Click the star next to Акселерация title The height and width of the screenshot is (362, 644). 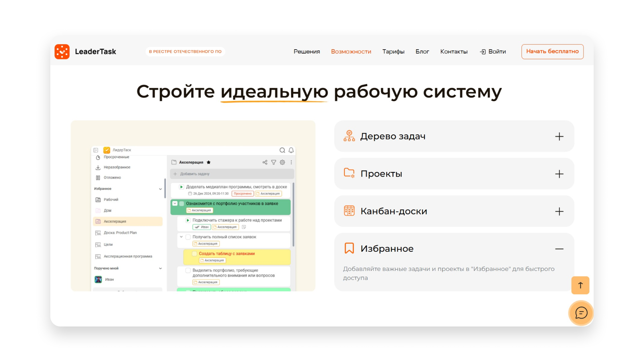pos(209,162)
